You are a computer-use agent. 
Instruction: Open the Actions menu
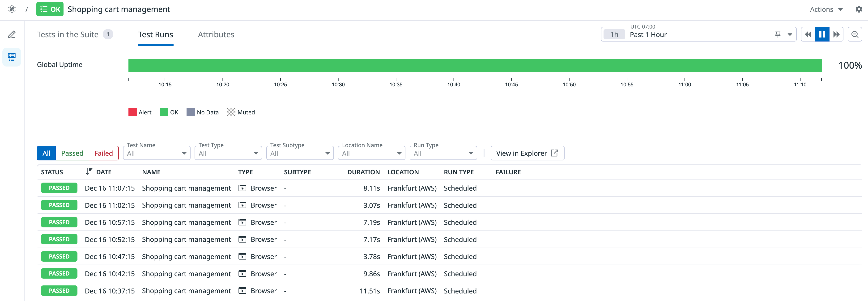[826, 9]
